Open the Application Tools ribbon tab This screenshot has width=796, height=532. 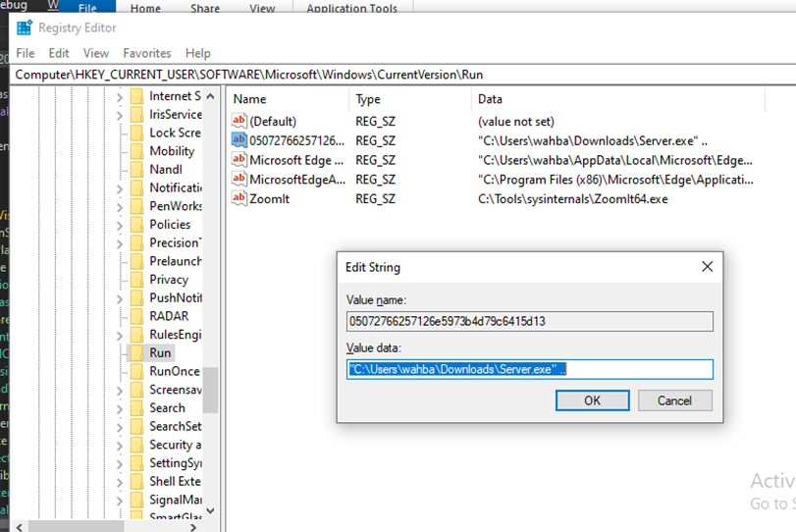coord(351,7)
